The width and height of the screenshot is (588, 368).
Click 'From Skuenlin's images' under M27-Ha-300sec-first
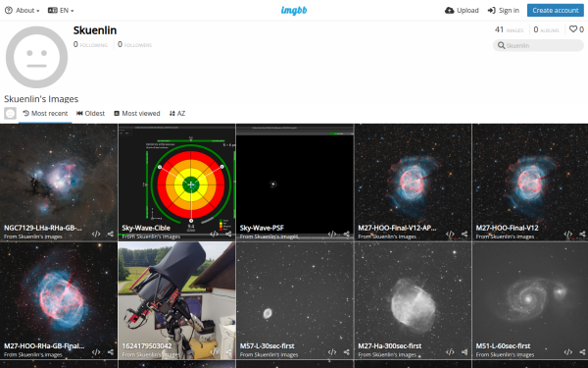point(387,355)
